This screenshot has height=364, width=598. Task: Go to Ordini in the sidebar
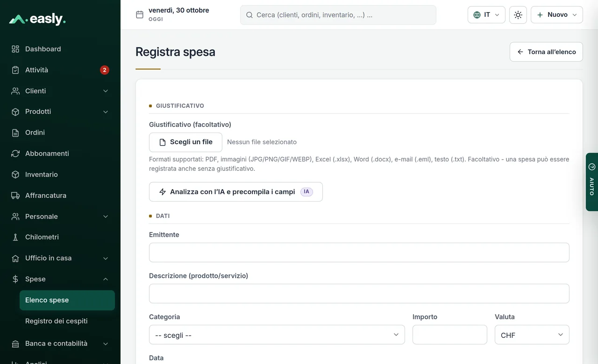[x=60, y=133]
